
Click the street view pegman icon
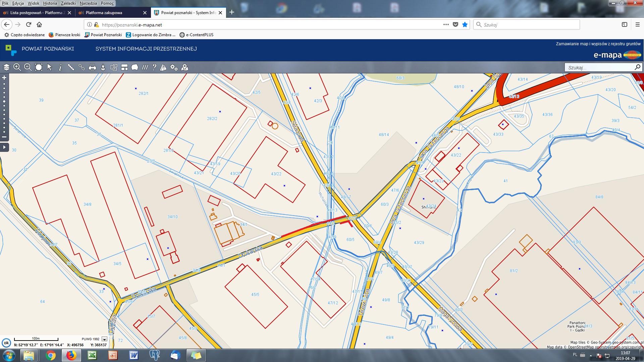[x=103, y=67]
